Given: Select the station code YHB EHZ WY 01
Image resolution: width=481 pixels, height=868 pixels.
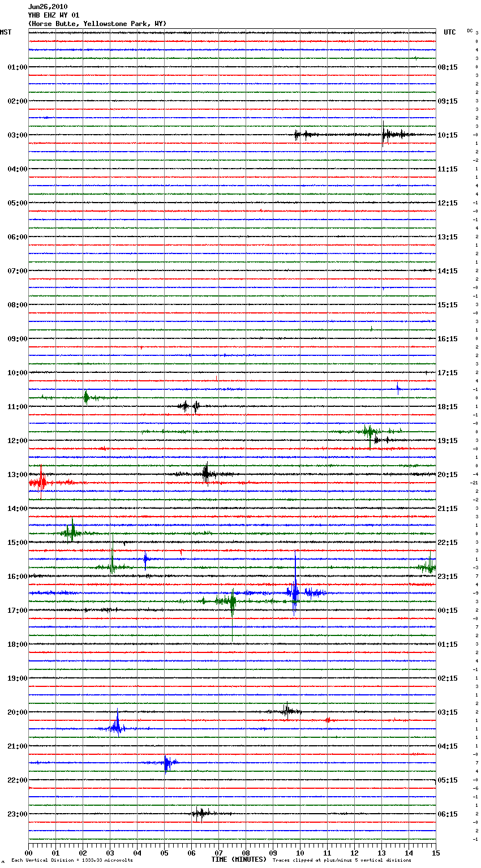Looking at the screenshot, I should (x=54, y=15).
